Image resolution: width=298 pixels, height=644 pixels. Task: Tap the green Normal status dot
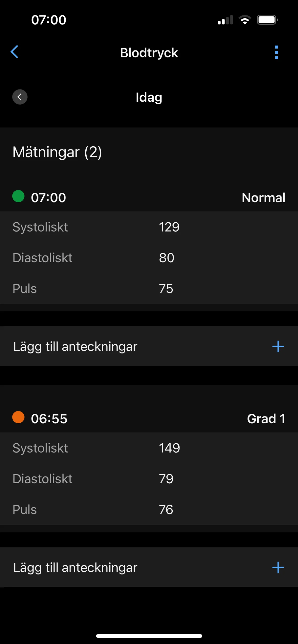pos(18,196)
